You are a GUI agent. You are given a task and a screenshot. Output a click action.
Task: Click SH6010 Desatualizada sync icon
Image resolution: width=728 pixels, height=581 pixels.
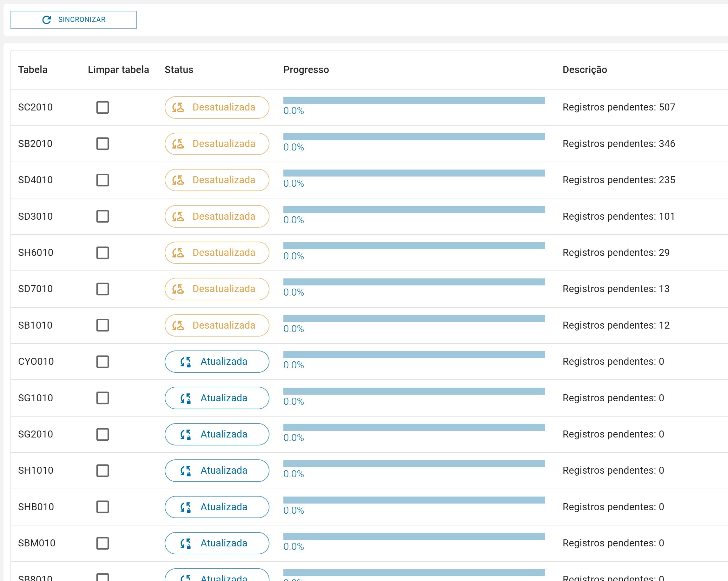click(x=178, y=253)
